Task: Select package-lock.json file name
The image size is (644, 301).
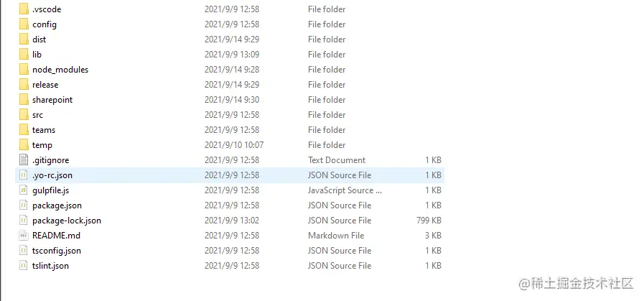Action: (67, 221)
